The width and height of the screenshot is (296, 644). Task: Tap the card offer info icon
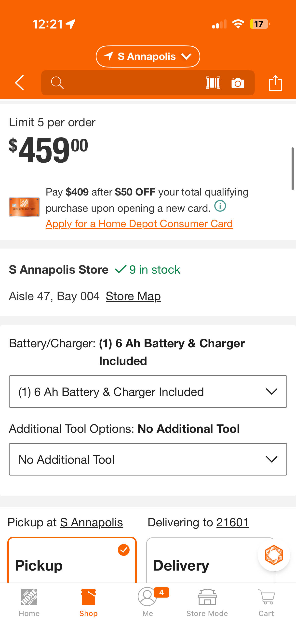pos(220,206)
